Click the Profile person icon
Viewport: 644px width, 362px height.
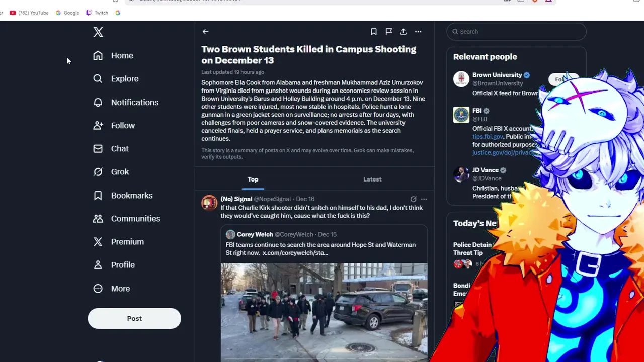[98, 265]
